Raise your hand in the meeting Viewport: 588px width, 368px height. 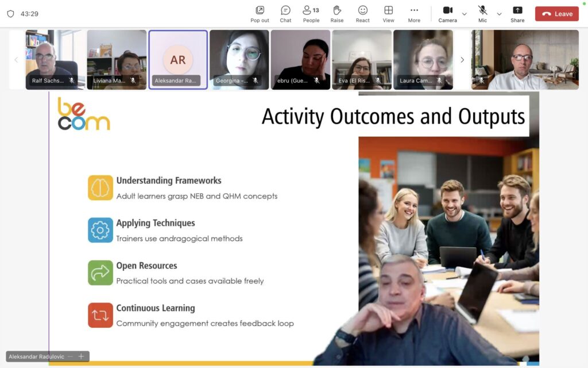tap(337, 14)
